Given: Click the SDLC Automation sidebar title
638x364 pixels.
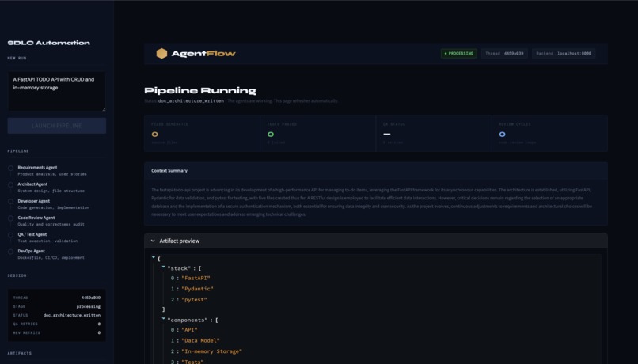Looking at the screenshot, I should click(49, 43).
